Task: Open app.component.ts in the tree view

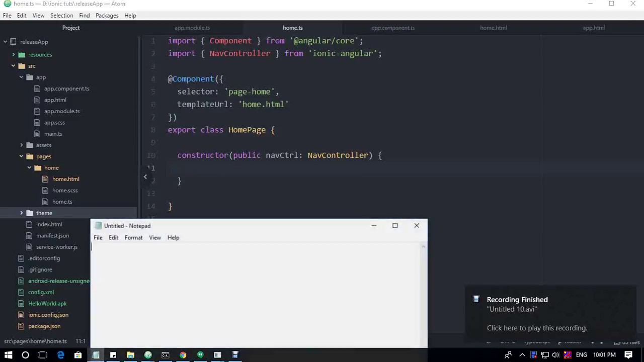Action: [66, 88]
